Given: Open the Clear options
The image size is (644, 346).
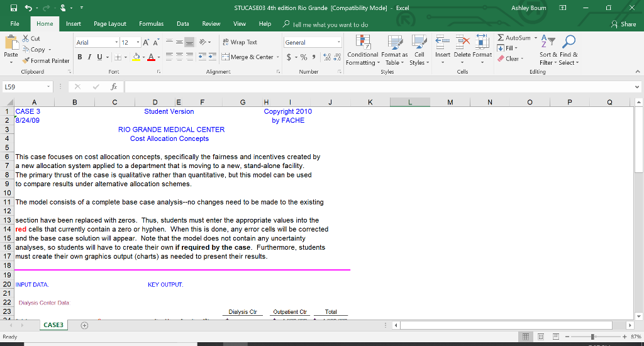Looking at the screenshot, I should click(x=510, y=59).
